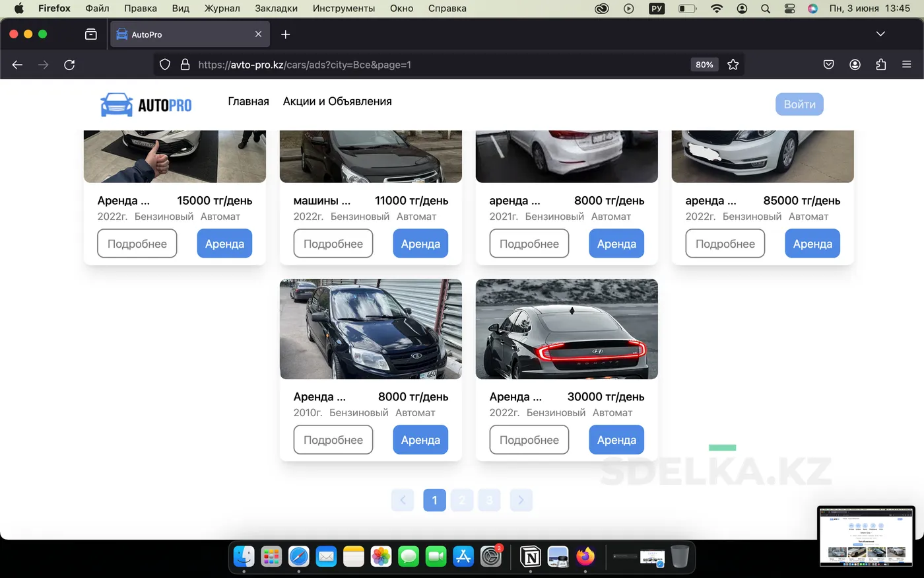The image size is (924, 578).
Task: Open the Правка menu
Action: tap(141, 9)
